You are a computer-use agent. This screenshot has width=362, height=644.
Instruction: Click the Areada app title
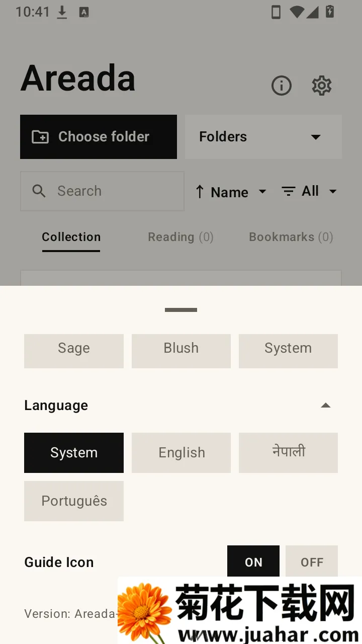coord(78,78)
